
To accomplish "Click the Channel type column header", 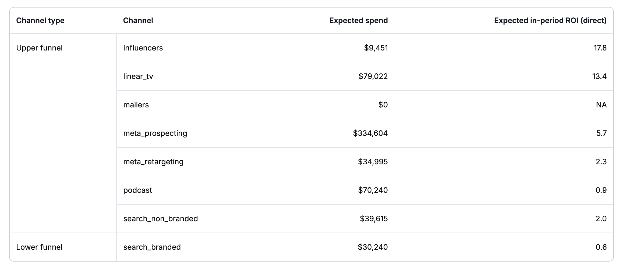I will (40, 21).
